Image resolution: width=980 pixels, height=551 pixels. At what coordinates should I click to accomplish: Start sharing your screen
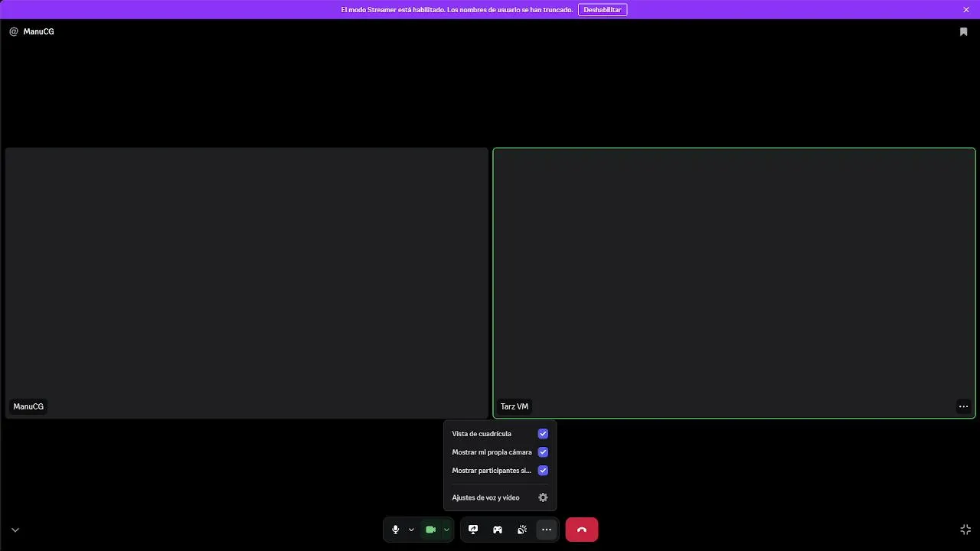pos(473,530)
